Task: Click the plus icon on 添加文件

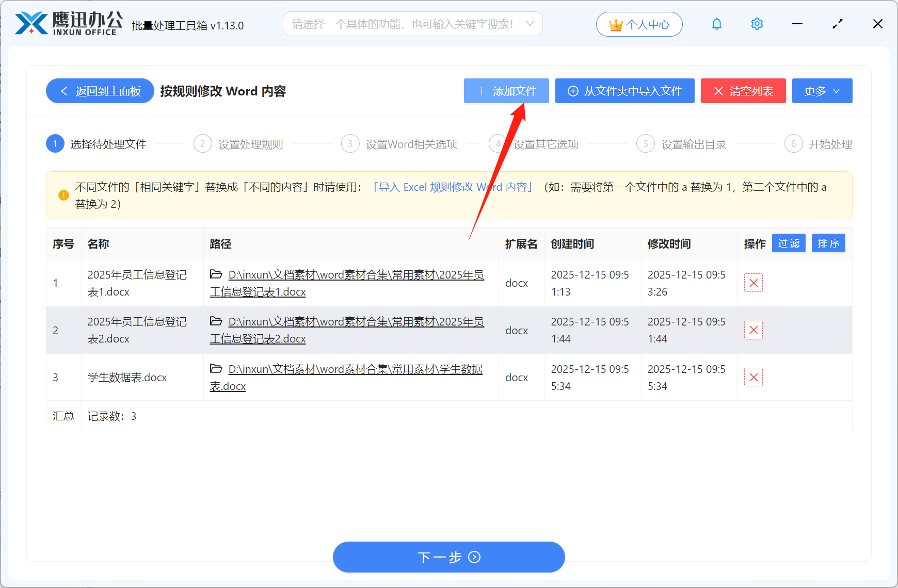Action: tap(482, 91)
